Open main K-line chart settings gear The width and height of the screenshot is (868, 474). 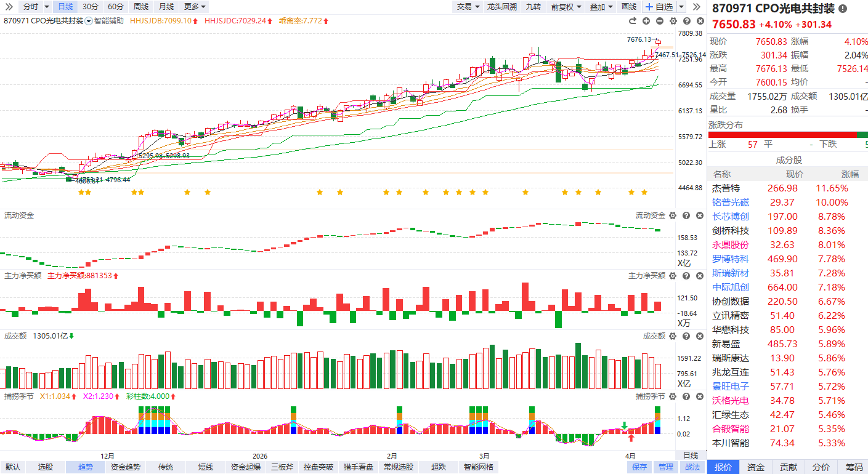point(673,21)
